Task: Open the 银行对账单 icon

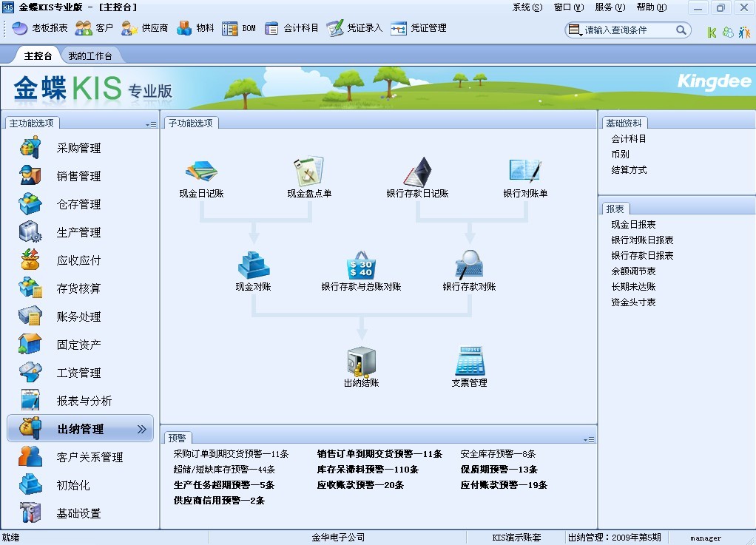Action: (x=525, y=171)
